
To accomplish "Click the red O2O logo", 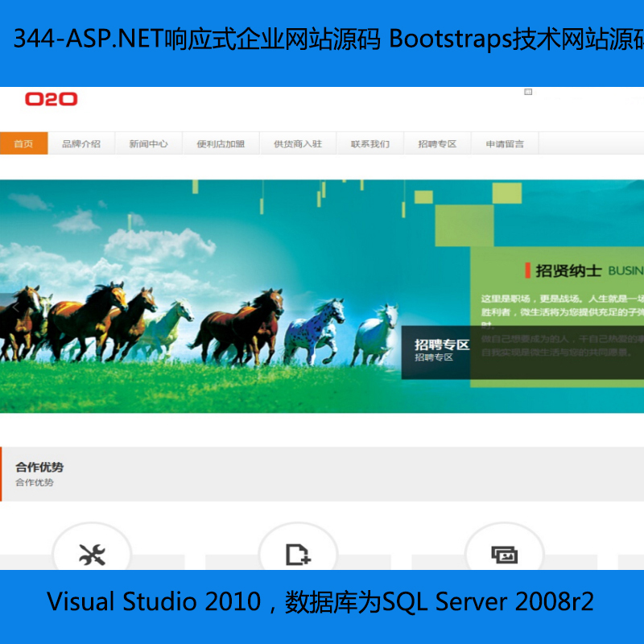I will coord(51,99).
